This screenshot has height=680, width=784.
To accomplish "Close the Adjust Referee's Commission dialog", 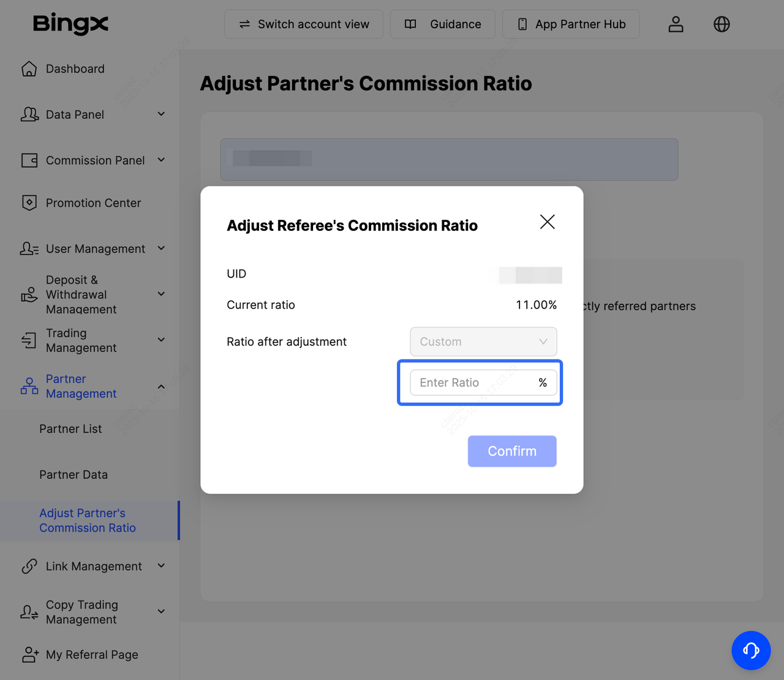I will (x=547, y=222).
